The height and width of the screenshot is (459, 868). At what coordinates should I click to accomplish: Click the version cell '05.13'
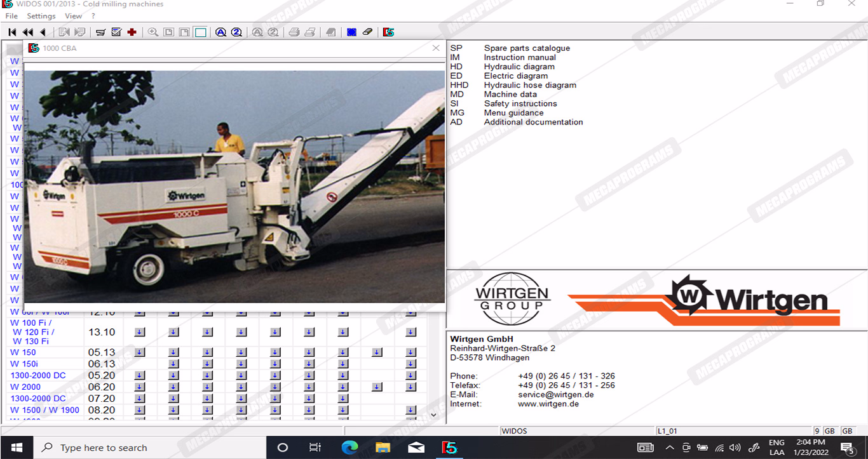[x=102, y=352]
